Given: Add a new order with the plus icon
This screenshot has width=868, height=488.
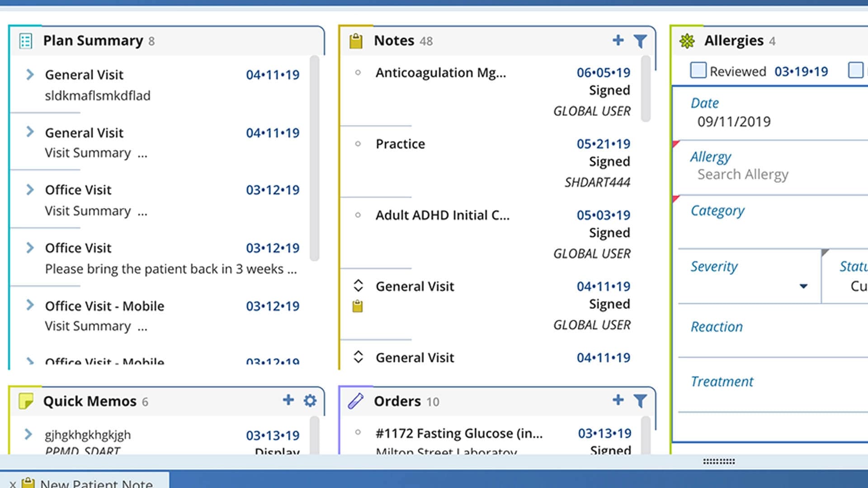Looking at the screenshot, I should (x=618, y=400).
